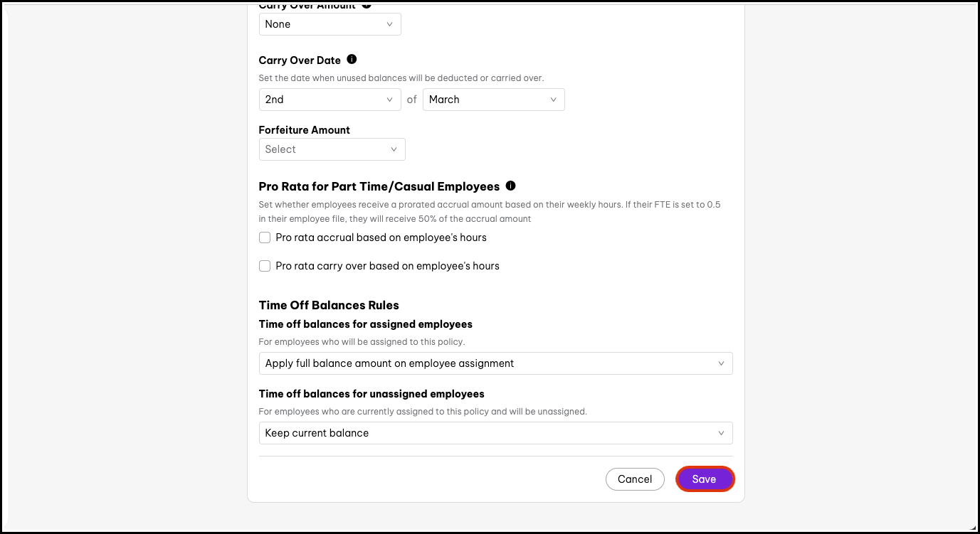Open the Forfeiture Amount Select dropdown

pyautogui.click(x=332, y=149)
